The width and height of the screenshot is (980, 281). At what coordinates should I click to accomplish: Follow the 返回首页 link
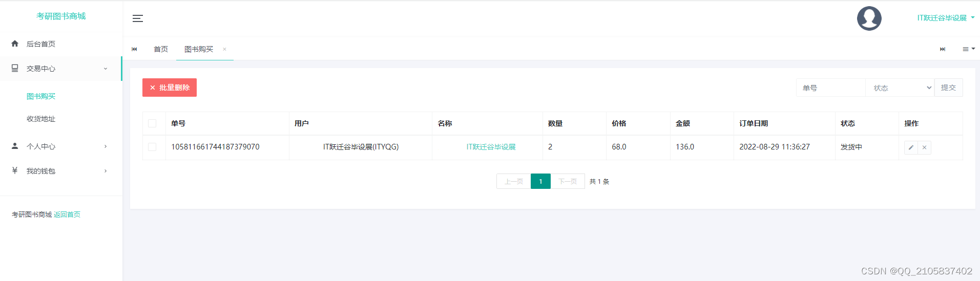pos(67,214)
